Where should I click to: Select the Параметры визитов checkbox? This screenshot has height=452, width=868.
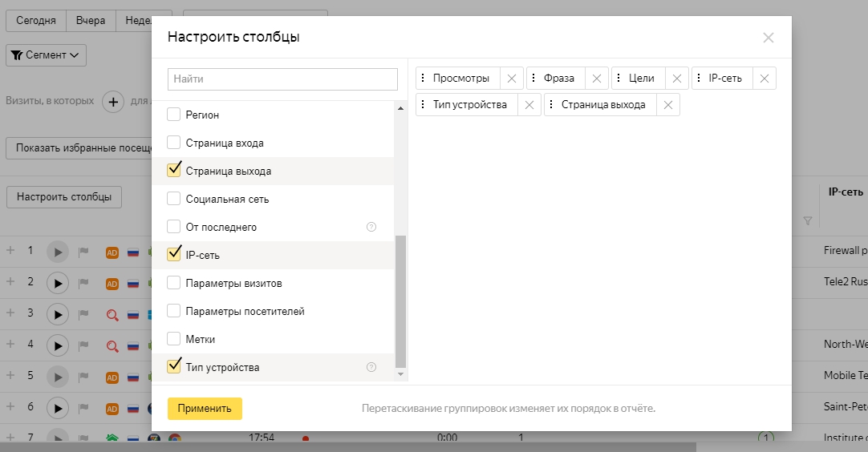coord(173,283)
